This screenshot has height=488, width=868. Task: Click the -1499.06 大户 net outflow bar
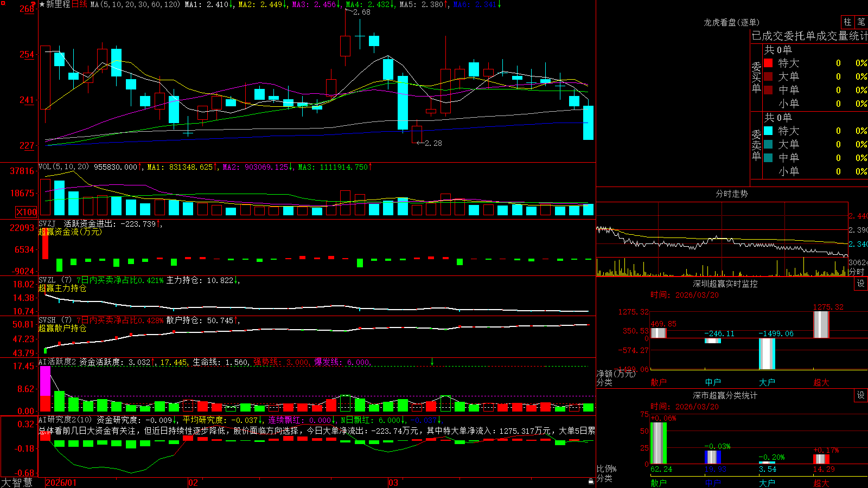pos(767,354)
